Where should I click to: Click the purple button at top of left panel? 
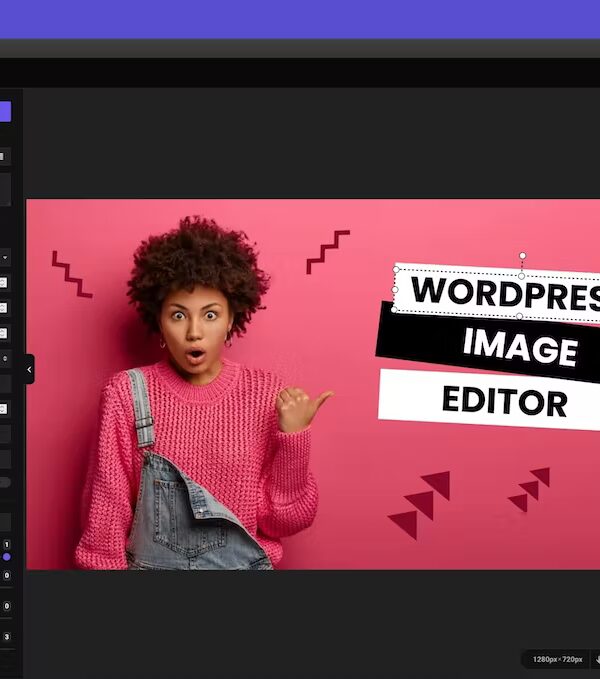(5, 111)
